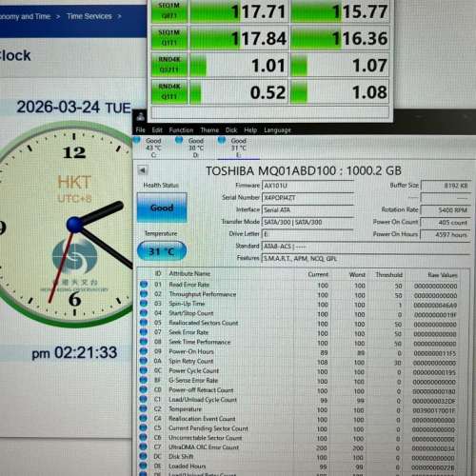
Task: Click the Good health status button
Action: coord(162,208)
